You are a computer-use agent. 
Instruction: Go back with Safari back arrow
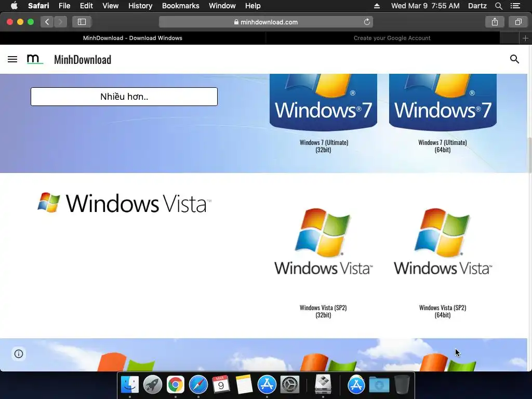[x=47, y=22]
